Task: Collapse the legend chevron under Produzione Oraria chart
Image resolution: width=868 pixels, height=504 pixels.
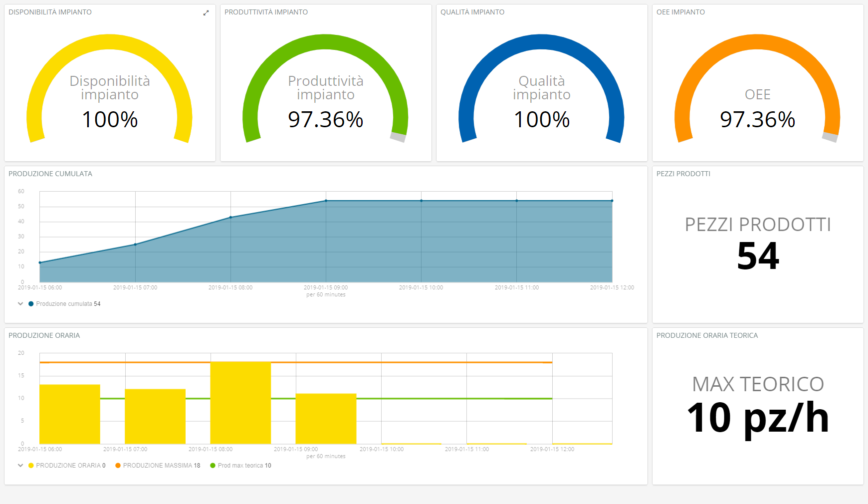Action: (20, 465)
